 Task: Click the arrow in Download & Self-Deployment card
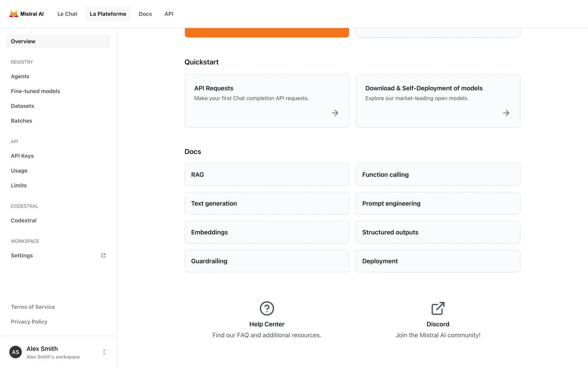click(506, 113)
